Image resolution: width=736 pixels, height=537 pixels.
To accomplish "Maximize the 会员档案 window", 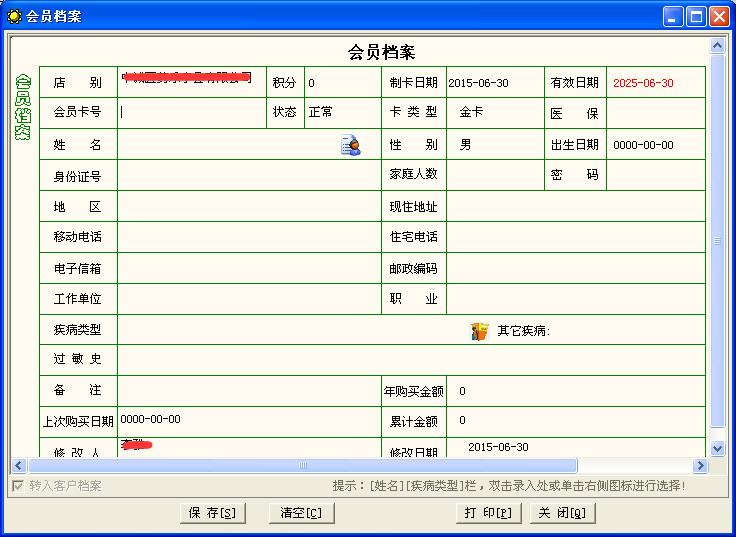I will [x=695, y=15].
